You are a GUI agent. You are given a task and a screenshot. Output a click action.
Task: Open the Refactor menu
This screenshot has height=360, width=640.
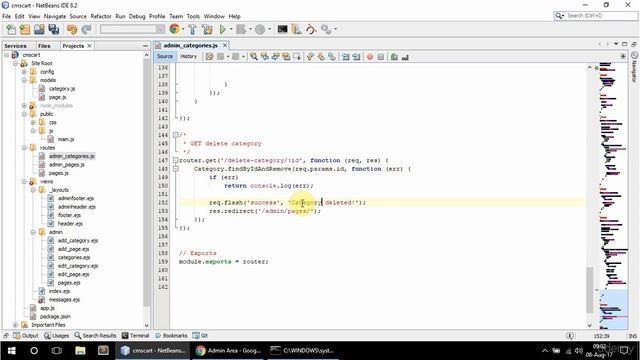click(101, 16)
